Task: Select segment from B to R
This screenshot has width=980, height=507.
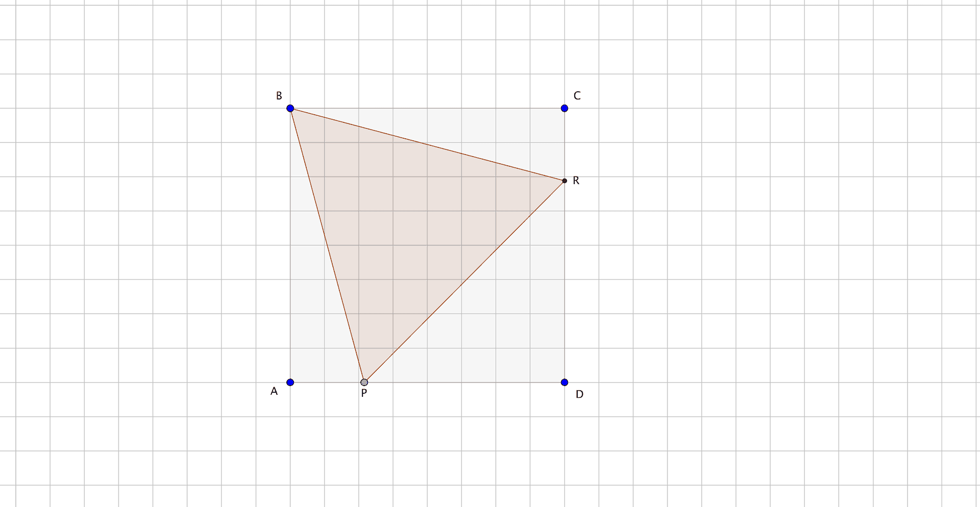Action: 427,144
